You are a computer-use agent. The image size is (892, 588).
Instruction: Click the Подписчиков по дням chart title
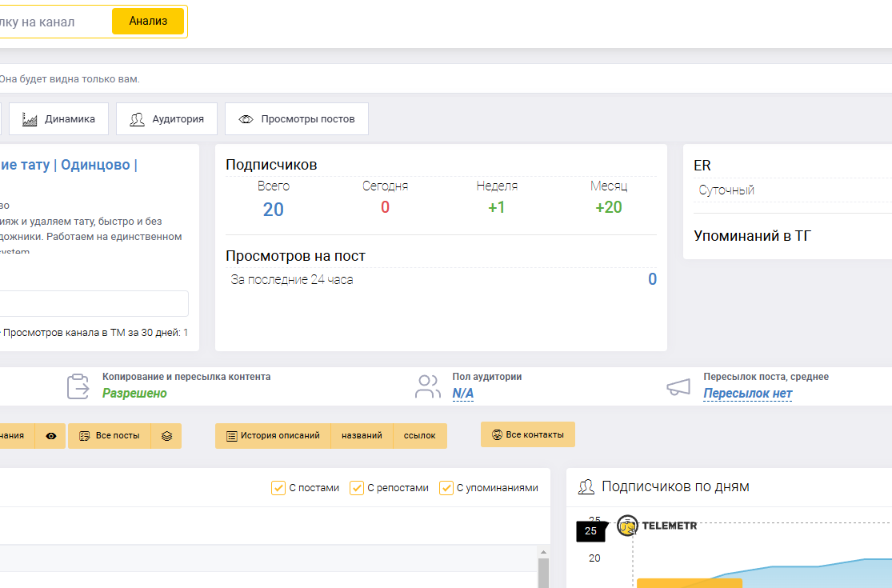[675, 486]
